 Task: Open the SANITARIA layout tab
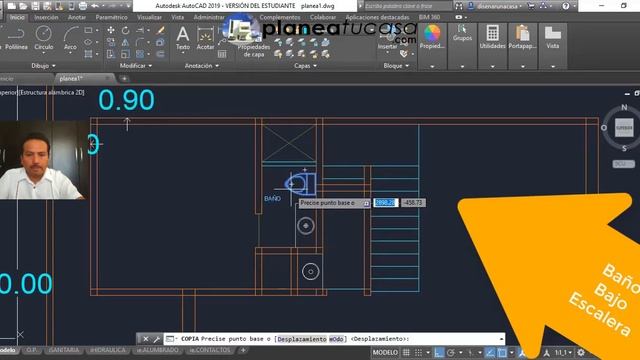click(x=64, y=350)
